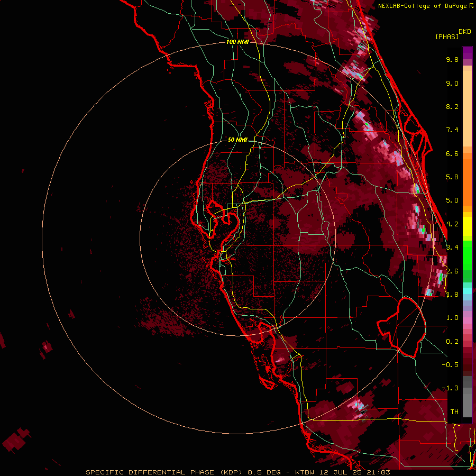Click the 9.8 scale value
The image size is (476, 476).
[x=452, y=59]
